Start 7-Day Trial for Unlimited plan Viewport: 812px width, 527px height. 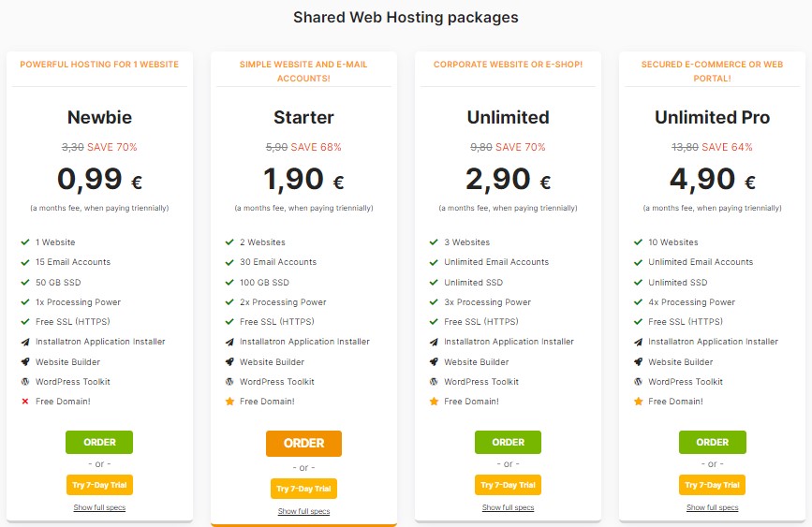pyautogui.click(x=508, y=485)
